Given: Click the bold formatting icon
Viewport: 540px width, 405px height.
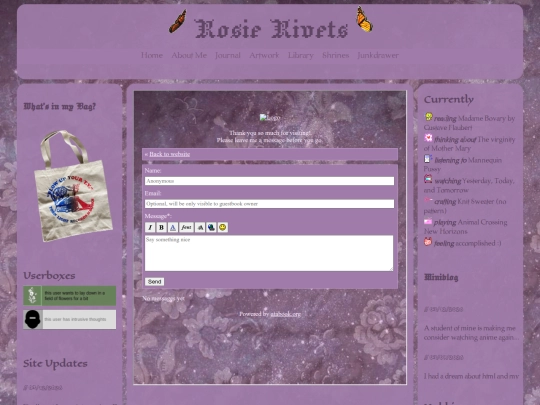Looking at the screenshot, I should coord(162,227).
